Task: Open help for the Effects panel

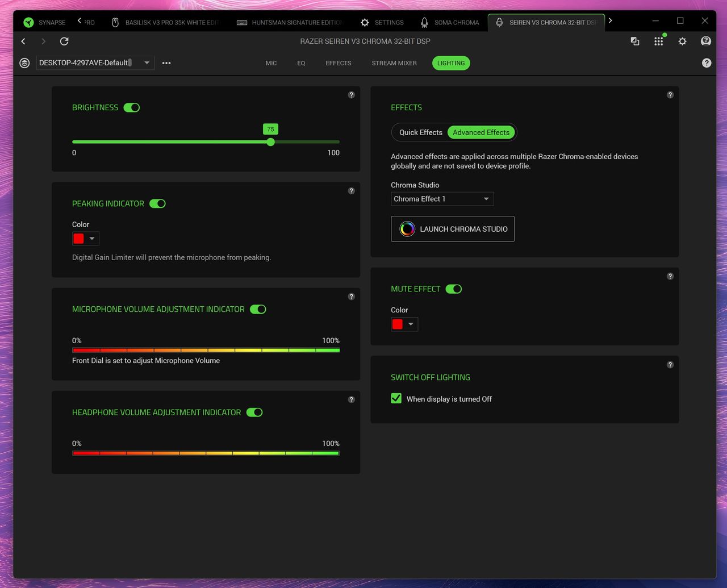Action: 670,95
